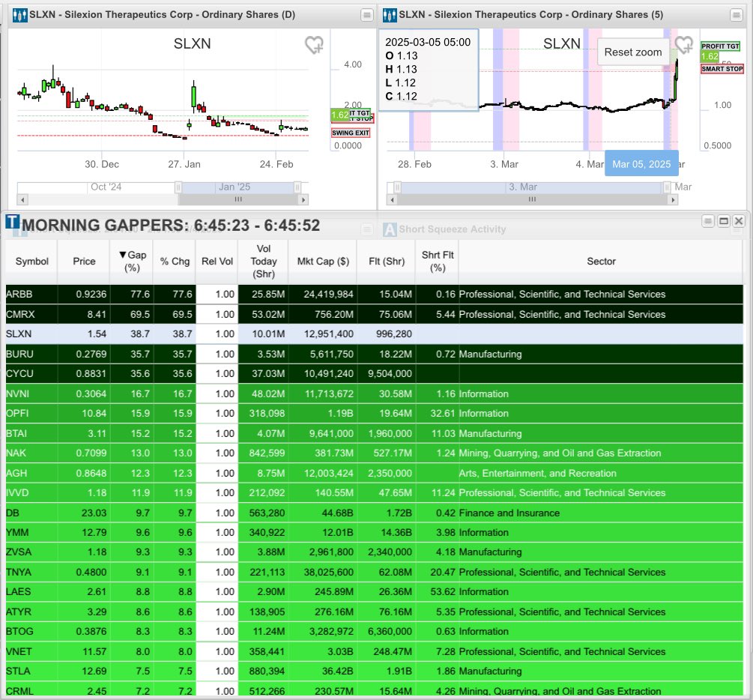
Task: Click CMRX market cap 756.20M cell
Action: (x=323, y=314)
